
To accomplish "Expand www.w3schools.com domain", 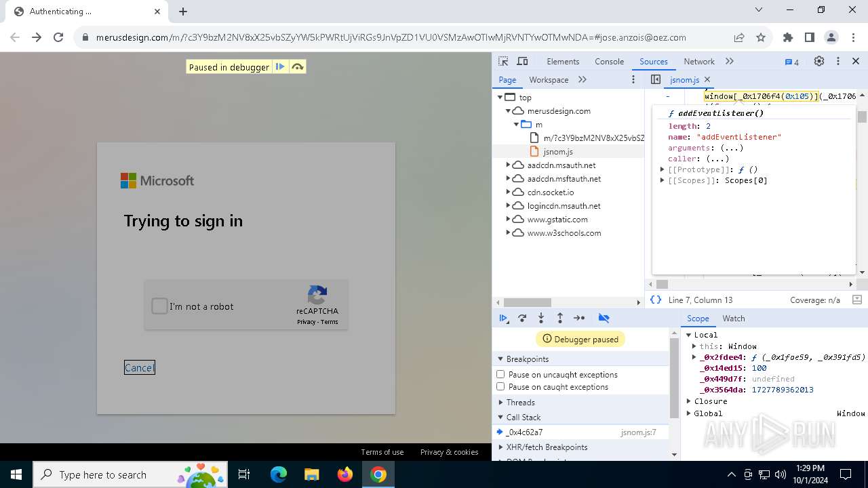I will click(x=508, y=232).
